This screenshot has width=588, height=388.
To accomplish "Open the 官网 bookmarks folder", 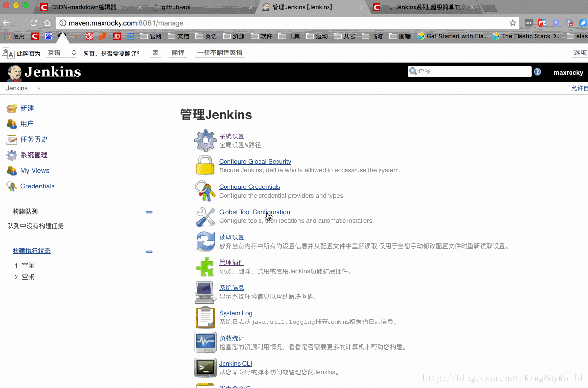I will (x=151, y=36).
